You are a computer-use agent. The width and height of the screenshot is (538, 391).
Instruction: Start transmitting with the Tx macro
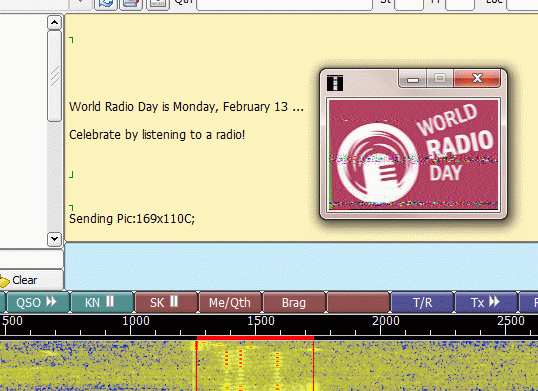click(486, 303)
